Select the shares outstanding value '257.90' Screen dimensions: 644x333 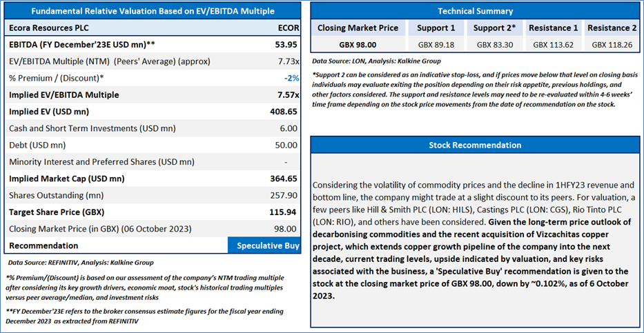tap(284, 195)
